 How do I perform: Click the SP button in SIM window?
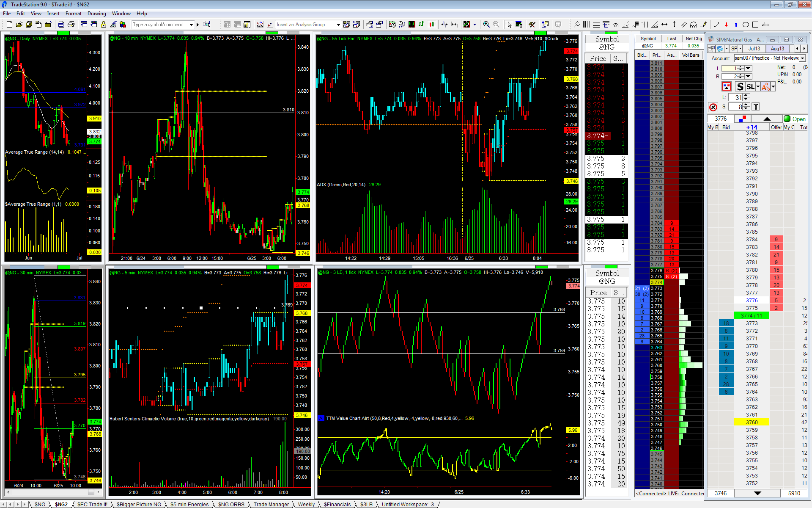734,49
